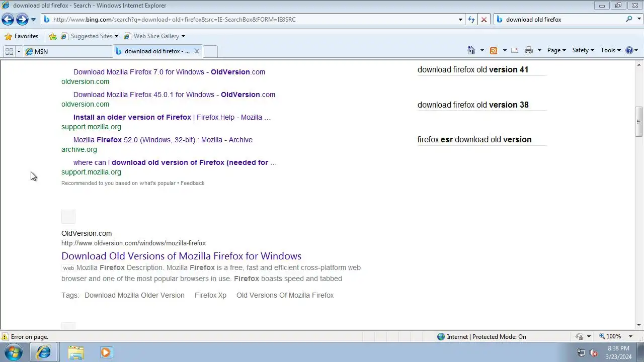Viewport: 644px width, 362px height.
Task: Click the Feedback link under recommendations
Action: click(192, 183)
